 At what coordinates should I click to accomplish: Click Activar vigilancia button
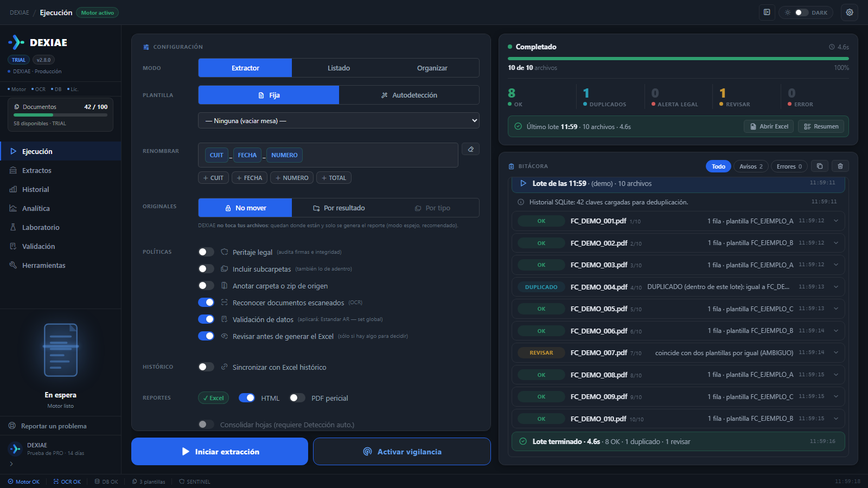click(x=402, y=452)
